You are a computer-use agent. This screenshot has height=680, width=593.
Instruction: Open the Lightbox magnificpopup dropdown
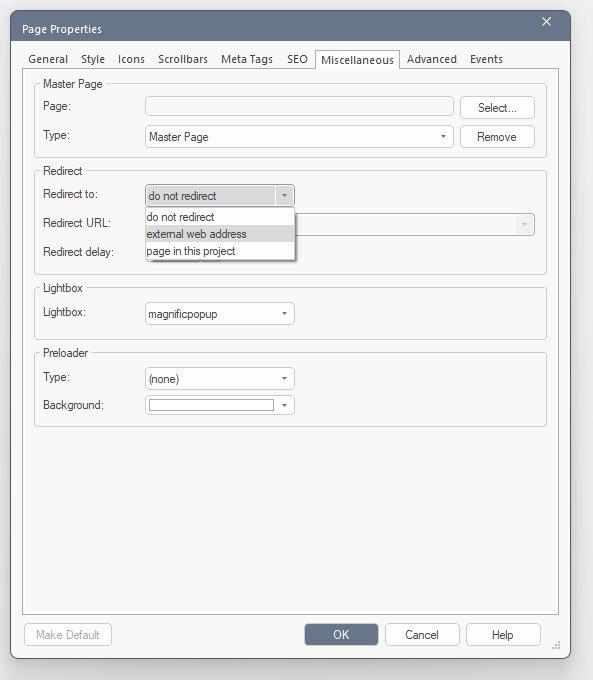pyautogui.click(x=220, y=314)
